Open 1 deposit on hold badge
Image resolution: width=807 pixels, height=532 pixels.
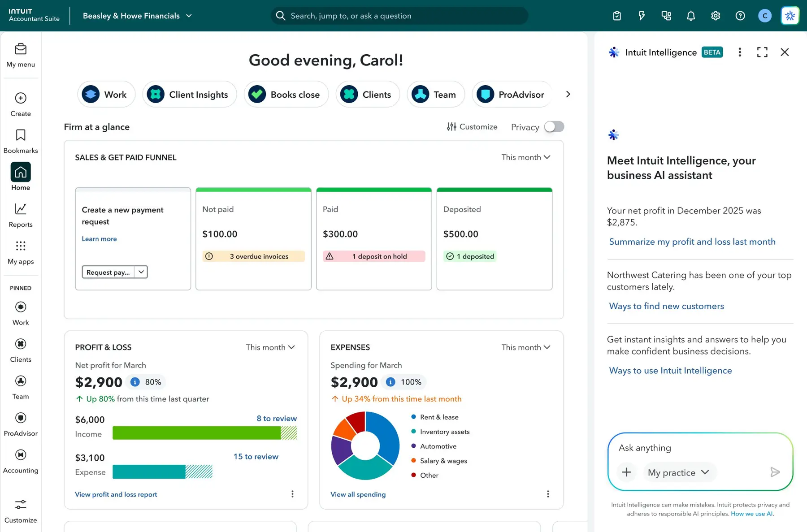374,256
